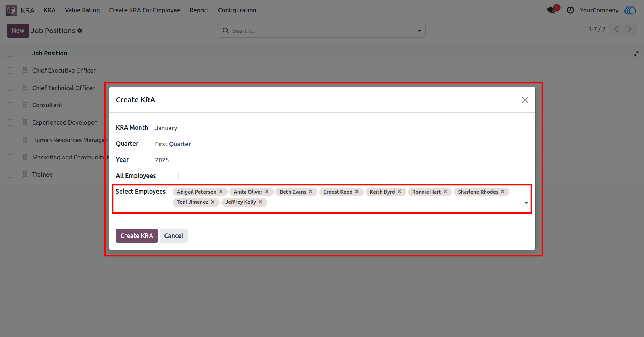Go to previous page arrow
The height and width of the screenshot is (337, 644).
click(616, 29)
